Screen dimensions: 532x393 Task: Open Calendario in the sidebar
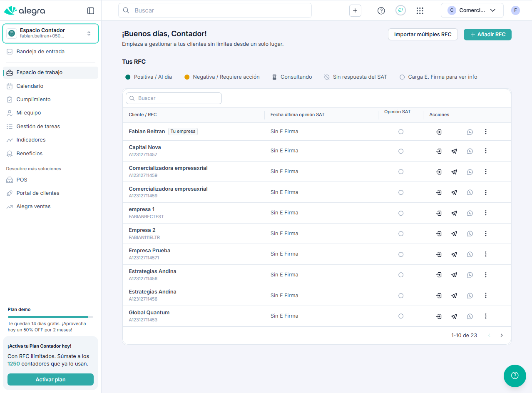click(x=30, y=86)
